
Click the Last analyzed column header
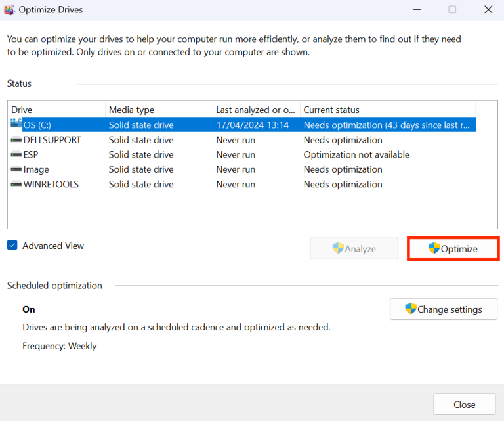pyautogui.click(x=257, y=110)
